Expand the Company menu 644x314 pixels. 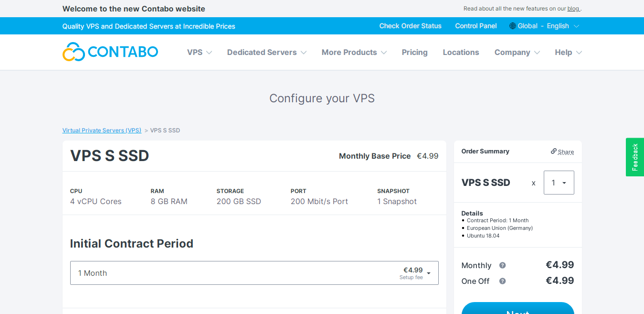(x=517, y=52)
